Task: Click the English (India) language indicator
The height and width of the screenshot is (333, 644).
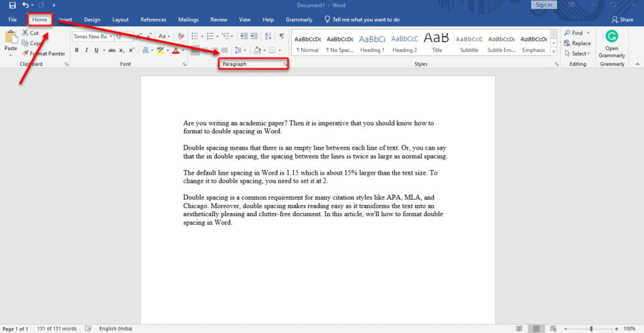Action: (116, 329)
